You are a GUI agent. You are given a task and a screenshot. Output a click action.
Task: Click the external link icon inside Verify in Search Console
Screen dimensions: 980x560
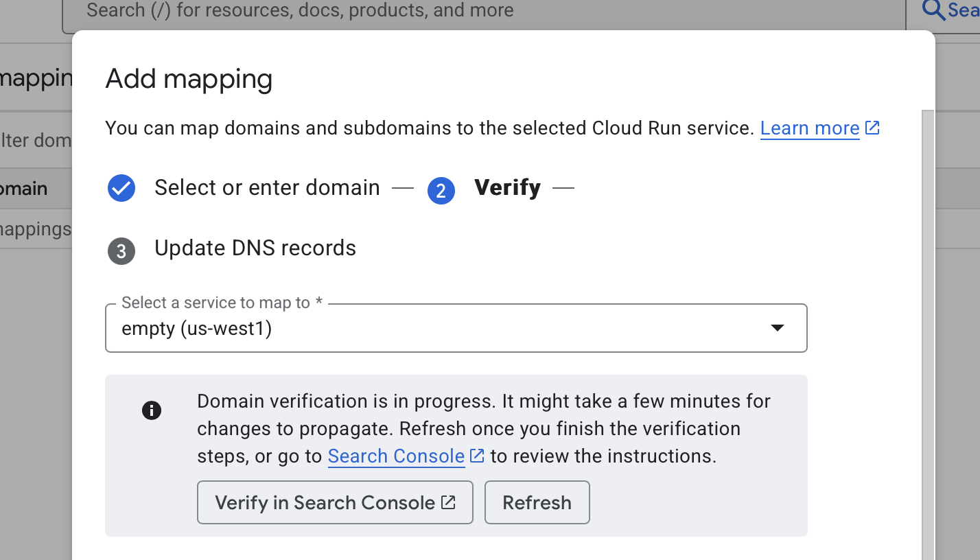click(x=449, y=502)
